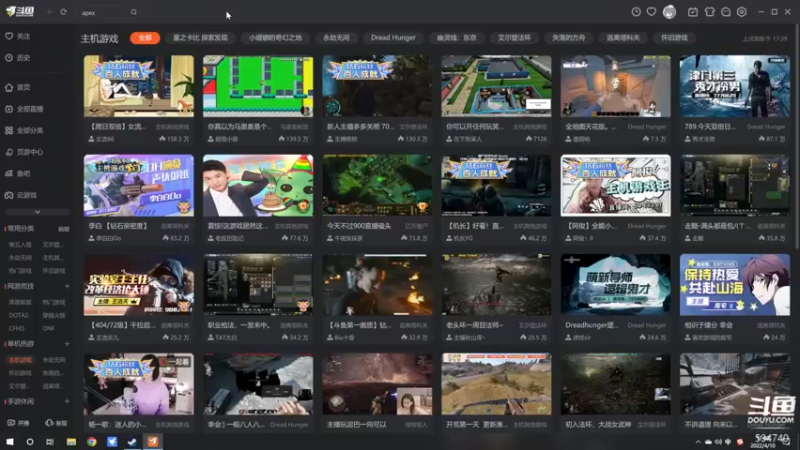Click 客服 at sidebar bottom
This screenshot has width=800, height=450.
point(56,423)
